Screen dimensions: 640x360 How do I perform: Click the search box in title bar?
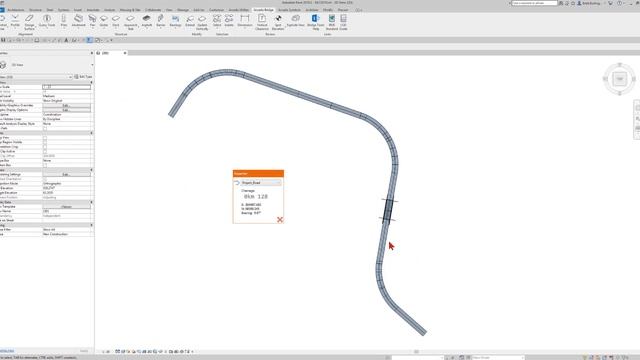coord(535,3)
